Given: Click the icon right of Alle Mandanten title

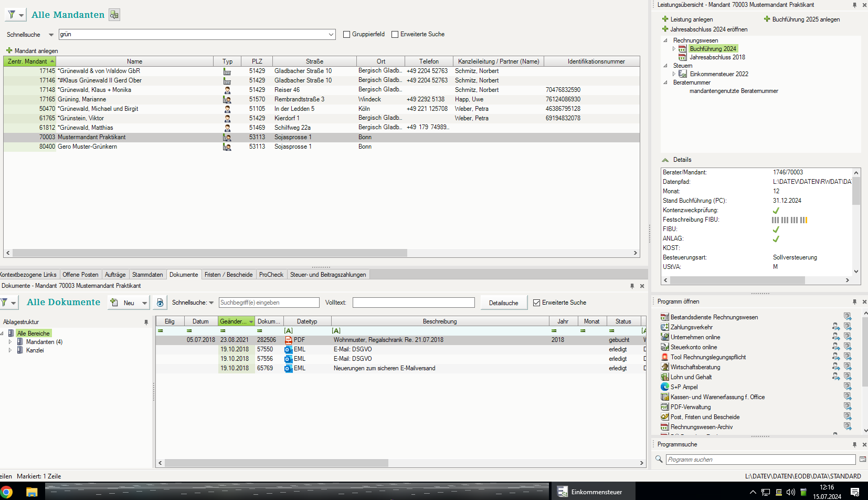Looking at the screenshot, I should [114, 15].
